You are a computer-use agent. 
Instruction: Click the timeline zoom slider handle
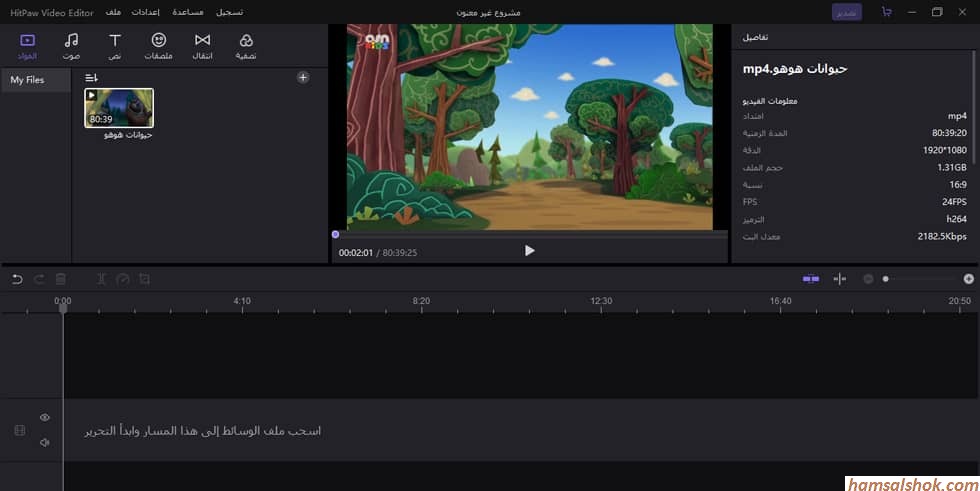coord(886,279)
